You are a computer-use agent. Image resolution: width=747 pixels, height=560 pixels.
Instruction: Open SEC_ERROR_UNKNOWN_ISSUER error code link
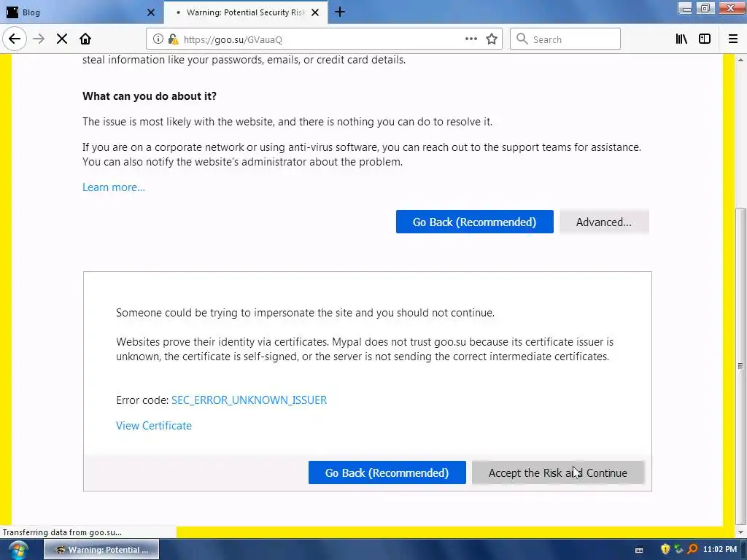tap(249, 400)
